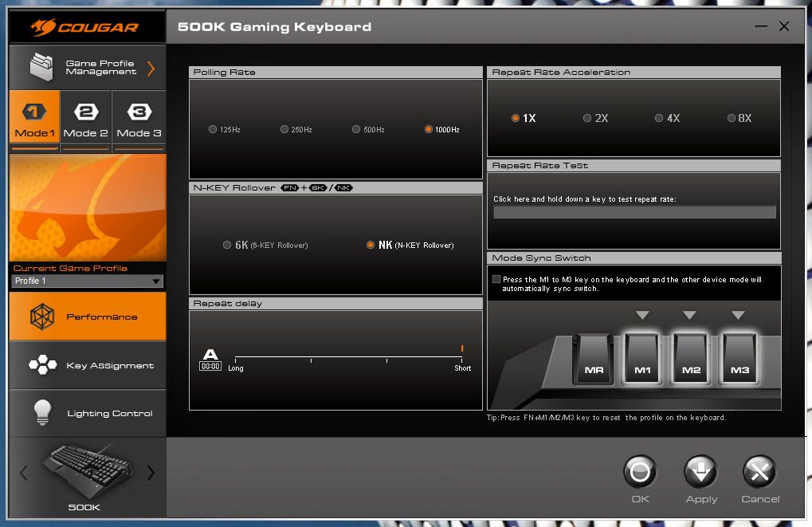Click the "500K Gaming Keyboard" title

coord(274,27)
